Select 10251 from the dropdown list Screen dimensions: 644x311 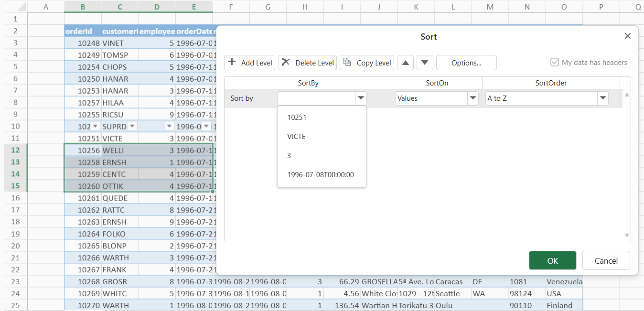(297, 118)
